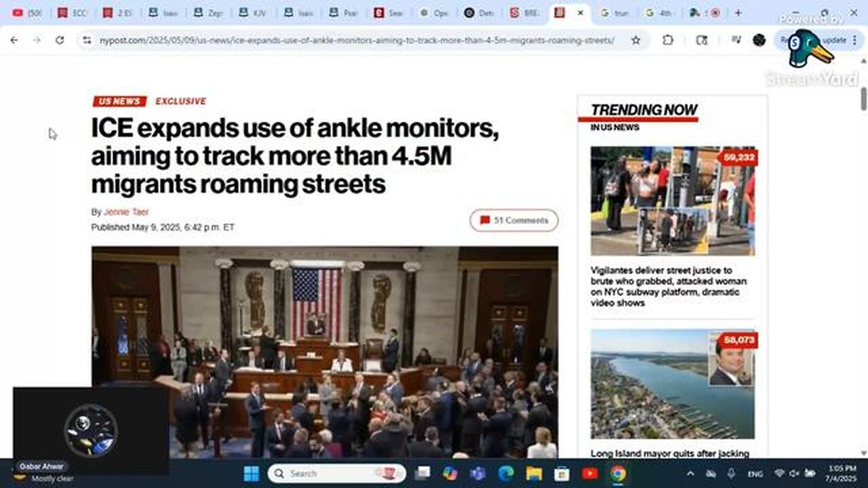Go back using the browser back arrow
868x488 pixels.
14,41
